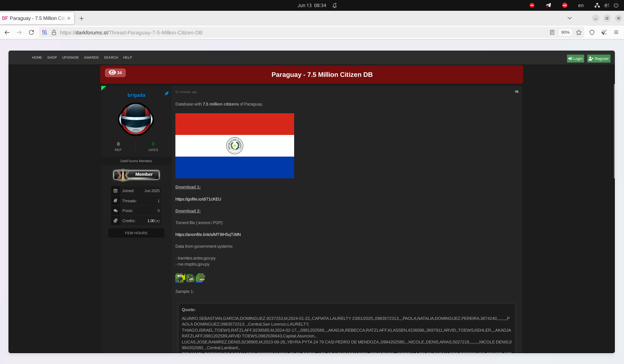
Task: Open the anonfile.link torrent link
Action: pos(208,235)
